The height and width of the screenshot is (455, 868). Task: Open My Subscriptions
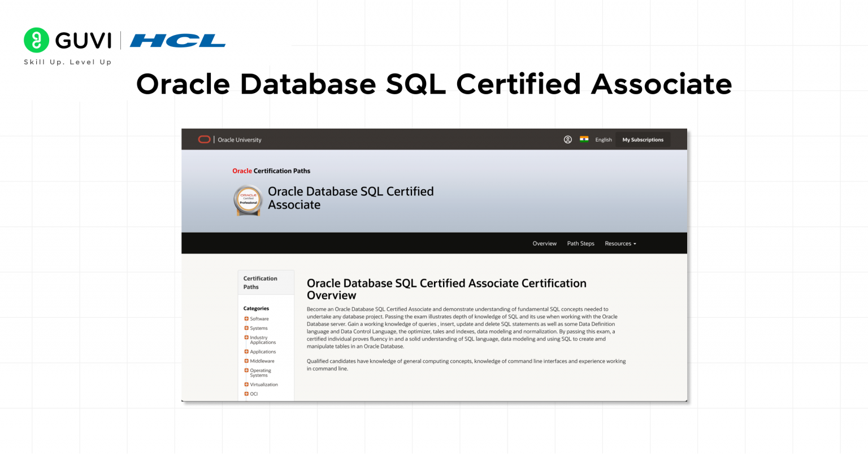[643, 139]
